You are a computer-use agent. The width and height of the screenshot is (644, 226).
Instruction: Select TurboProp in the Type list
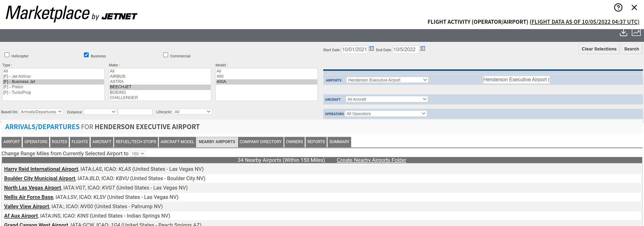click(x=53, y=92)
